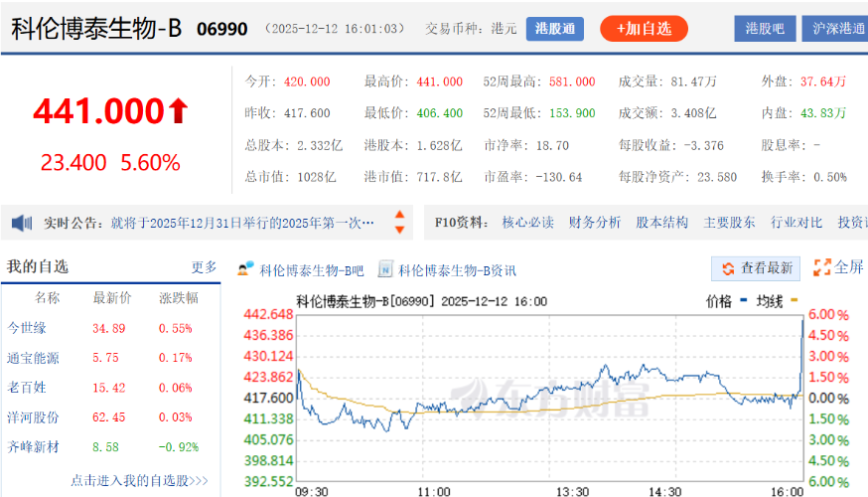Click 更多 in 我的自选 panel

204,267
